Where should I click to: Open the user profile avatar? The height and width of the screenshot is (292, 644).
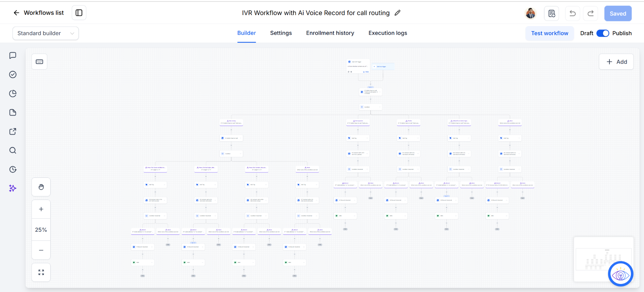pyautogui.click(x=531, y=13)
